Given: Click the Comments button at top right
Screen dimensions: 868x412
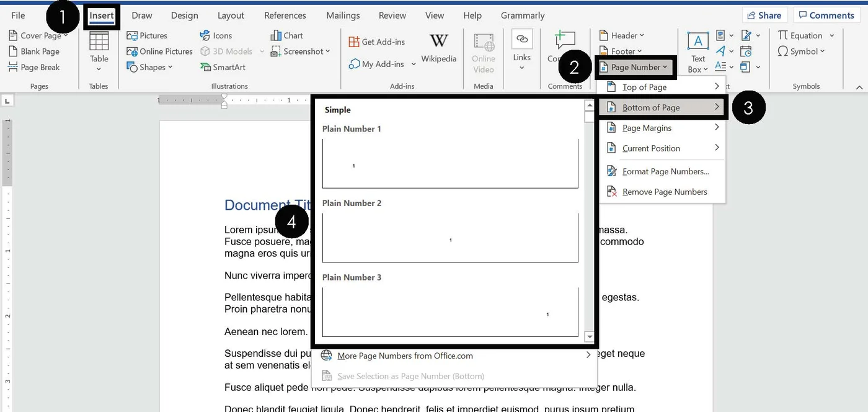Looking at the screenshot, I should [827, 16].
